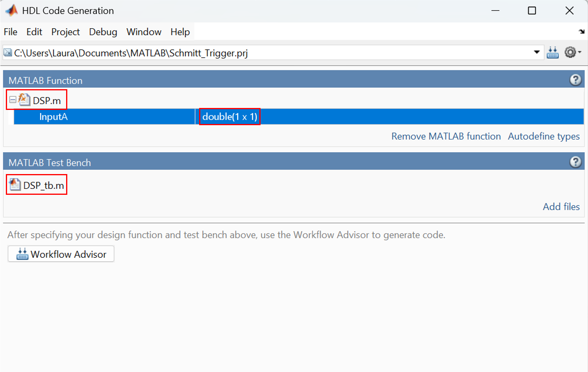Open the Window menu

(144, 32)
